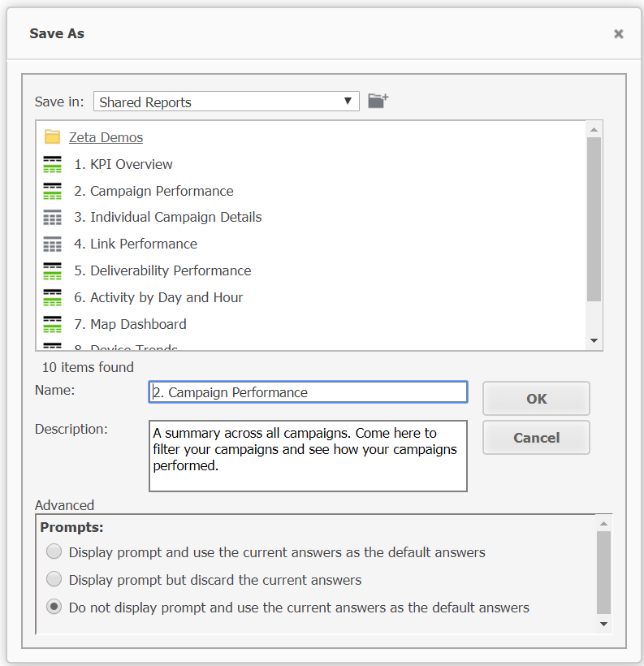Click the KPI Overview report icon
Screen dimensions: 644x666
pos(53,164)
